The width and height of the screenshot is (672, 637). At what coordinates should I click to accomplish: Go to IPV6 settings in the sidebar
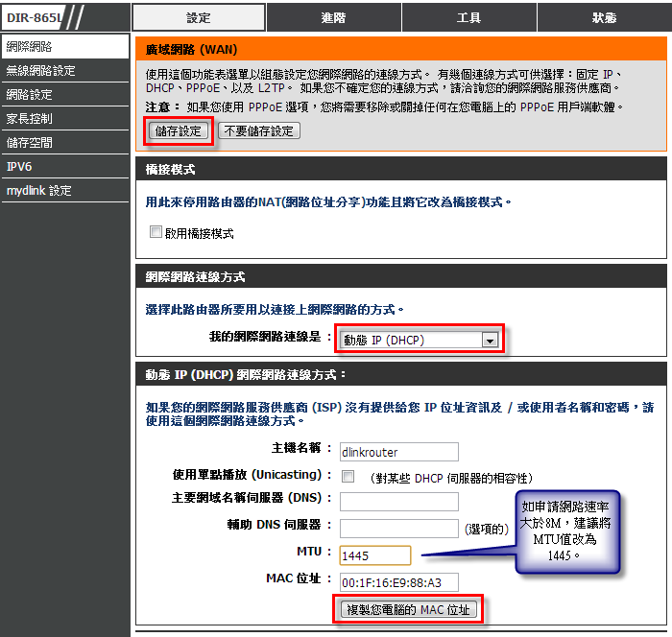[64, 166]
